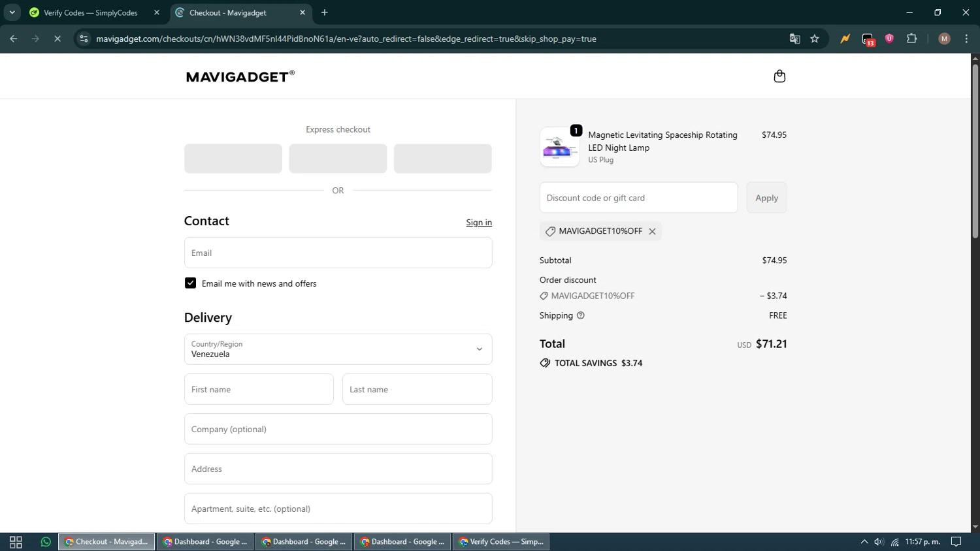The height and width of the screenshot is (551, 980).
Task: Open WhatsApp from the taskbar
Action: click(x=46, y=542)
